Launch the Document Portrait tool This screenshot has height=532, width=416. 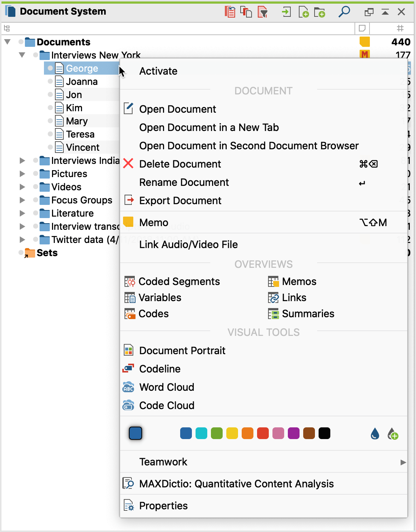click(x=264, y=351)
